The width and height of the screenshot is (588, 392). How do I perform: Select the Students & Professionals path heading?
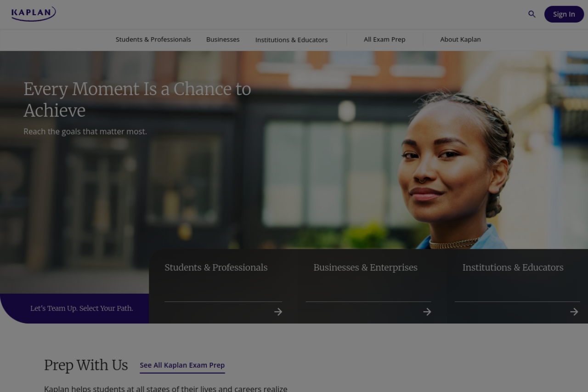pyautogui.click(x=216, y=267)
